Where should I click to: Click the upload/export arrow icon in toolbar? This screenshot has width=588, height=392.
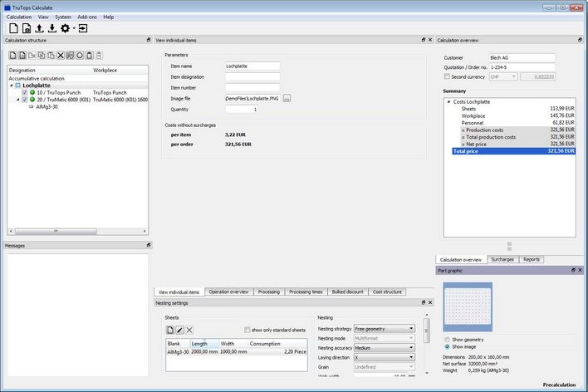coord(39,28)
